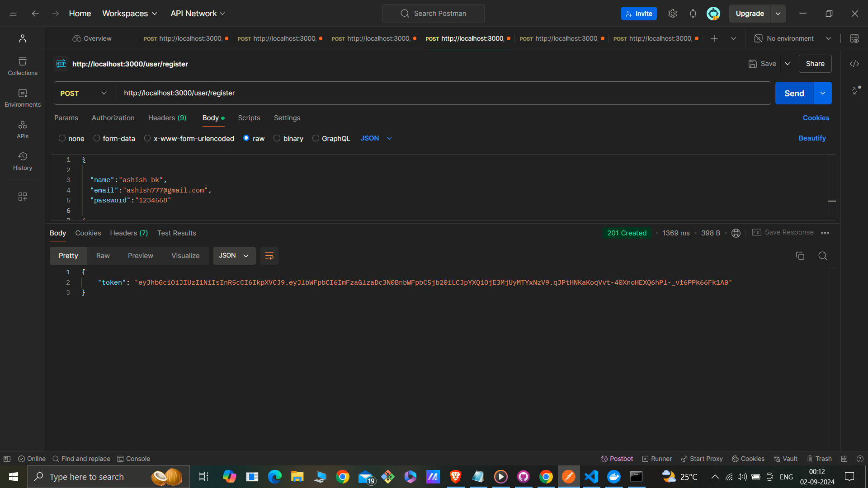The image size is (868, 488).
Task: Click the Beautify link
Action: pos(812,138)
